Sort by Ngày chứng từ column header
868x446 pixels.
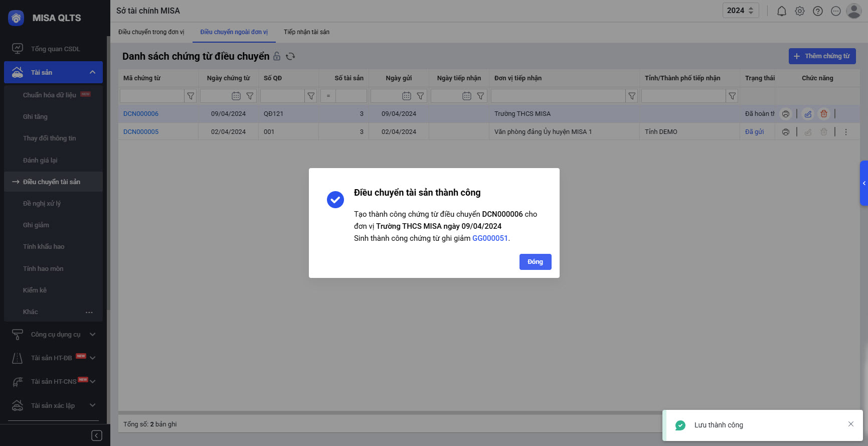coord(228,78)
